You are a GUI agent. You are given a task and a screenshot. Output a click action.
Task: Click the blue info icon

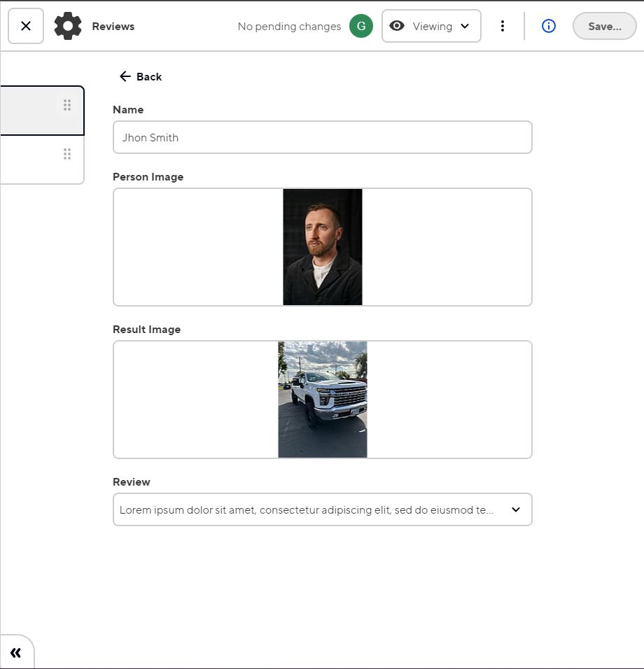[x=549, y=26]
